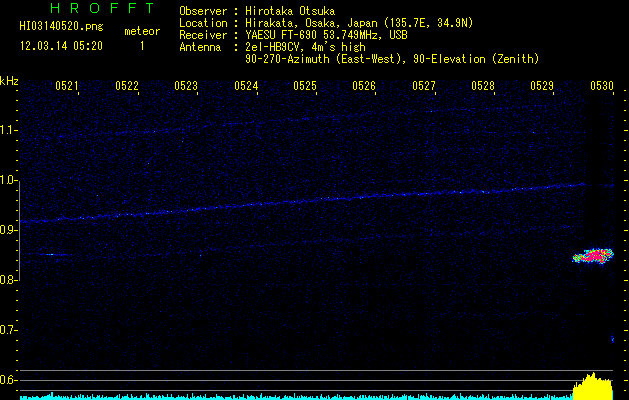Click the Location line Hirakata, Osaka
Image resolution: width=629 pixels, height=400 pixels.
326,23
